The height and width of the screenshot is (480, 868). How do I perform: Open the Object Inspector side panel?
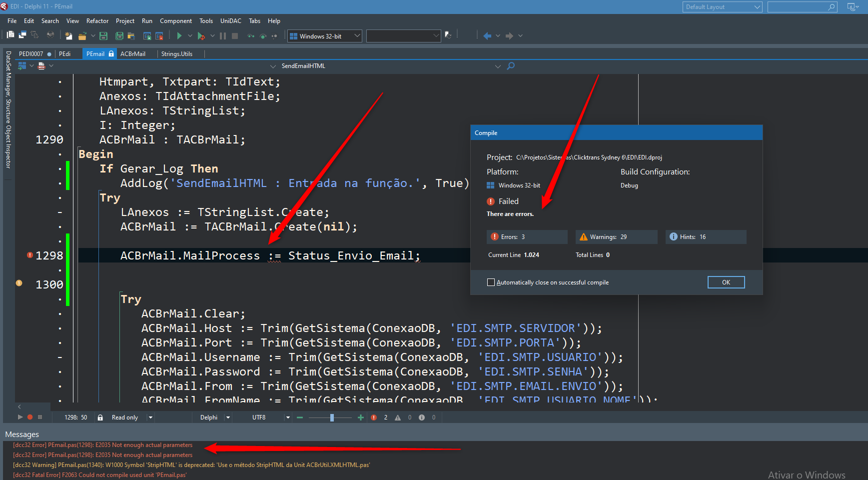tap(8, 146)
